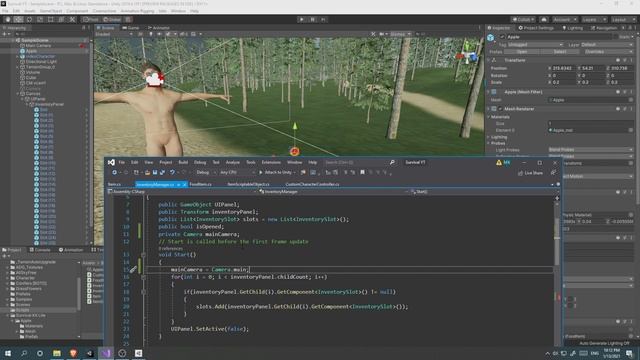Open Debug configuration dropdown in Visual Studio

click(x=205, y=173)
